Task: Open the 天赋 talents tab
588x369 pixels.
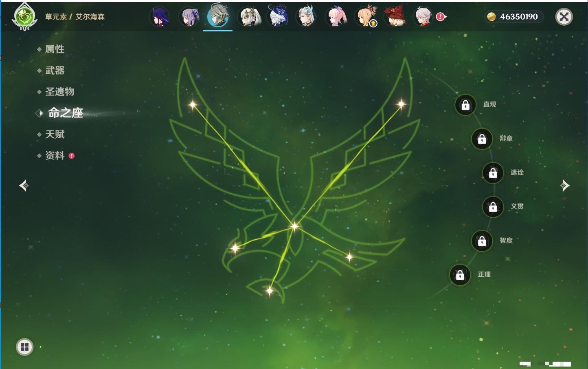Action: [x=55, y=134]
